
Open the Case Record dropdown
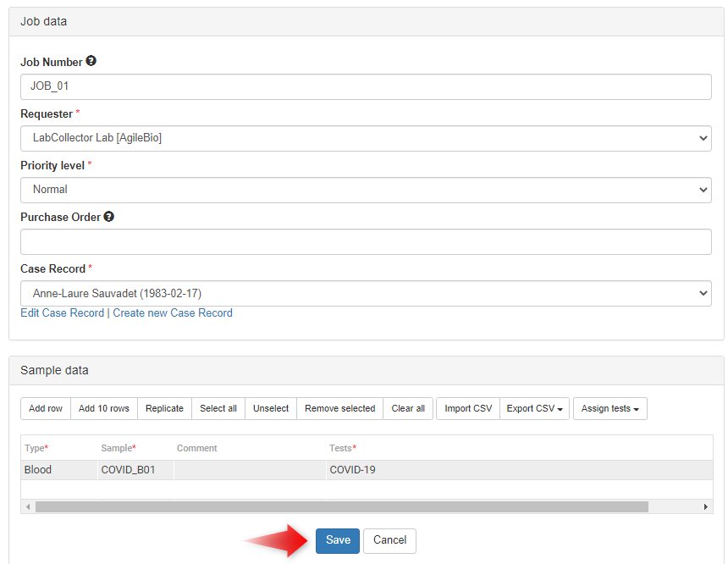point(366,293)
